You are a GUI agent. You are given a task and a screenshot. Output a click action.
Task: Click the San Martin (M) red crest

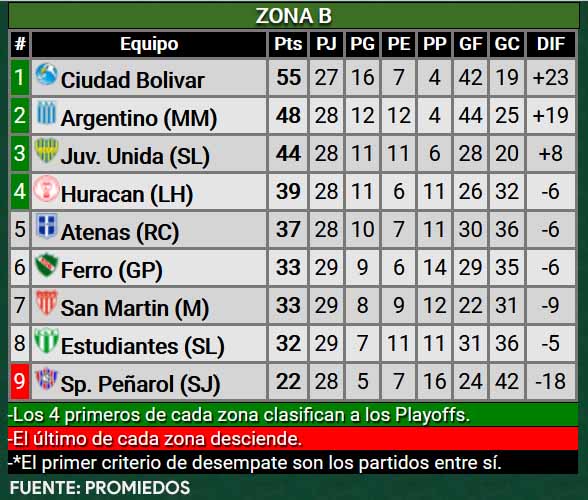(46, 302)
